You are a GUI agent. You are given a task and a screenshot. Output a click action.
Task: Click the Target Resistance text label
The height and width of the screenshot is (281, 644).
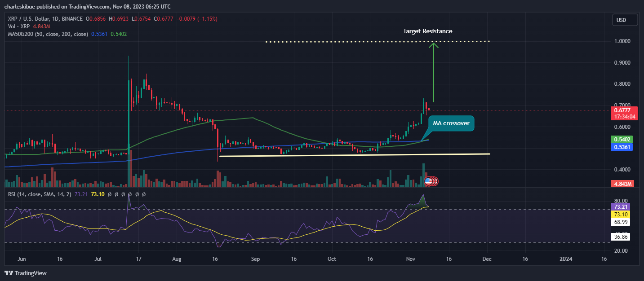(427, 31)
